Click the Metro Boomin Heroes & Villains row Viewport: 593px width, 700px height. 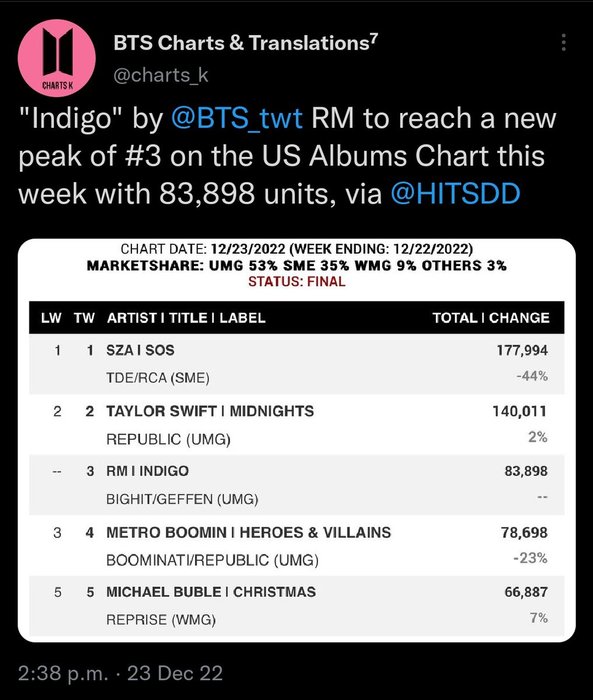click(296, 546)
